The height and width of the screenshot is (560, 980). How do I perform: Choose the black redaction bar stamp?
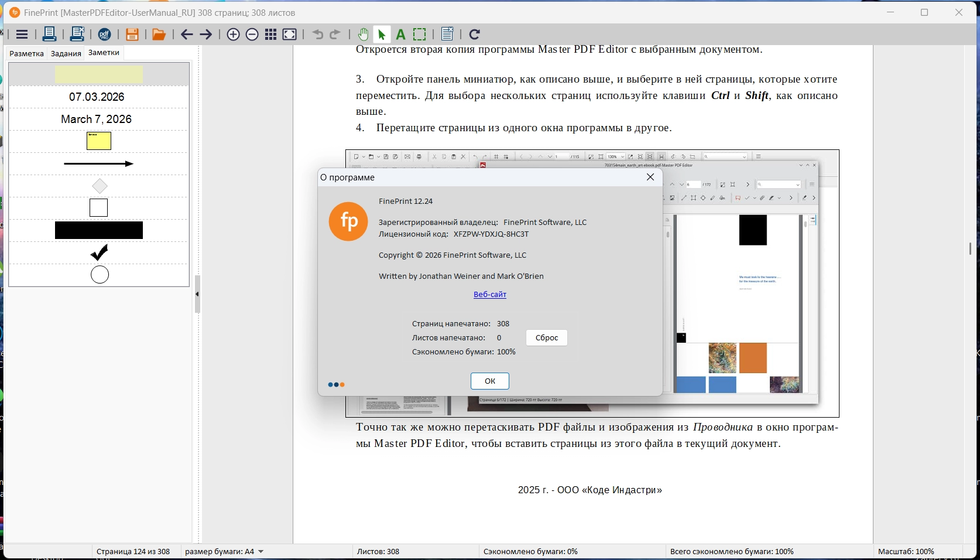(x=99, y=230)
